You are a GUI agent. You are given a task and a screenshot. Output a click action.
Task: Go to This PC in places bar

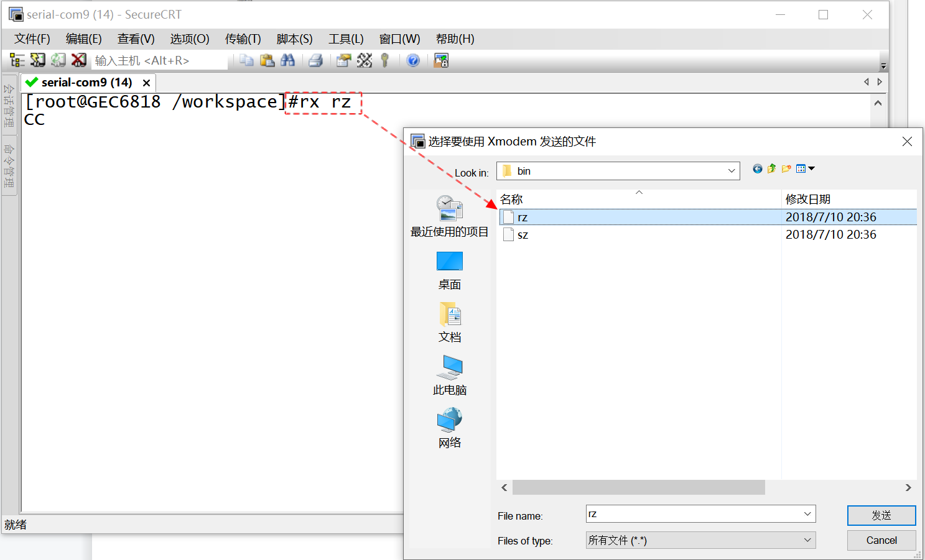tap(449, 375)
